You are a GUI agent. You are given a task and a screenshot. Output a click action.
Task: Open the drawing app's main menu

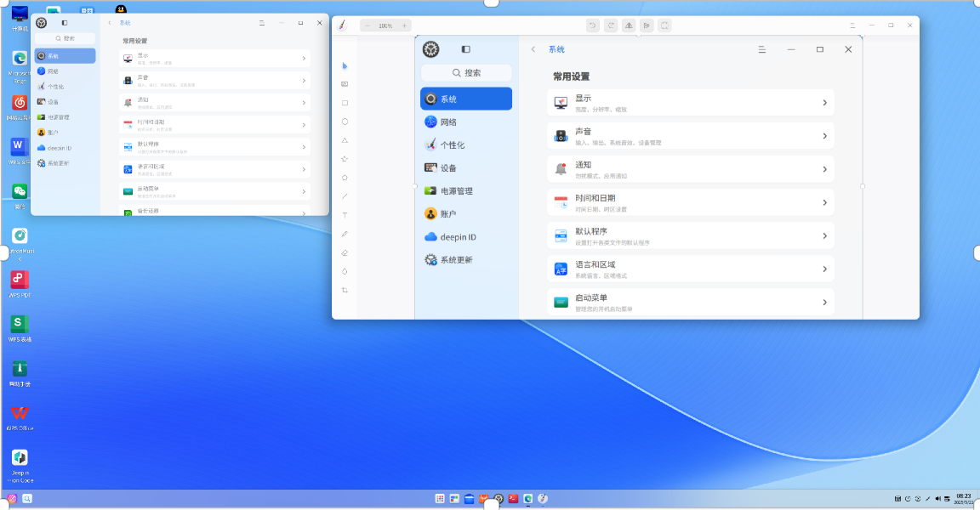pyautogui.click(x=852, y=25)
